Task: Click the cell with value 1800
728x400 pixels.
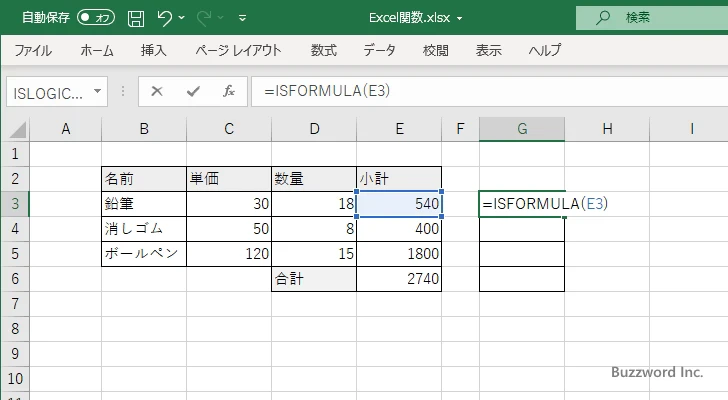Action: pyautogui.click(x=399, y=254)
